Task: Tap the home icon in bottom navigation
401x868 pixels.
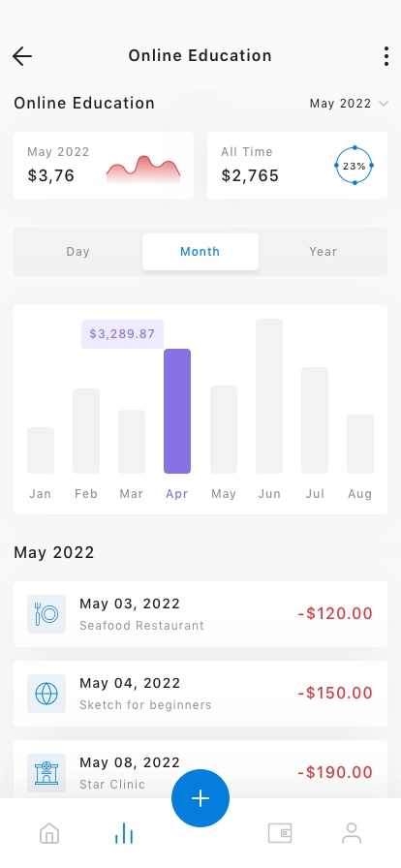Action: pyautogui.click(x=49, y=833)
